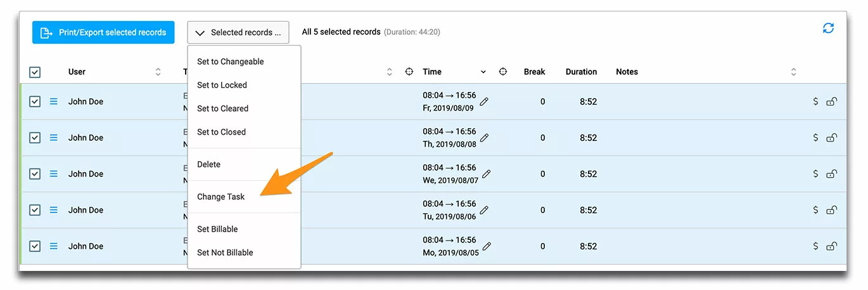This screenshot has width=868, height=290.
Task: Click the refresh icon at top right
Action: 828,29
